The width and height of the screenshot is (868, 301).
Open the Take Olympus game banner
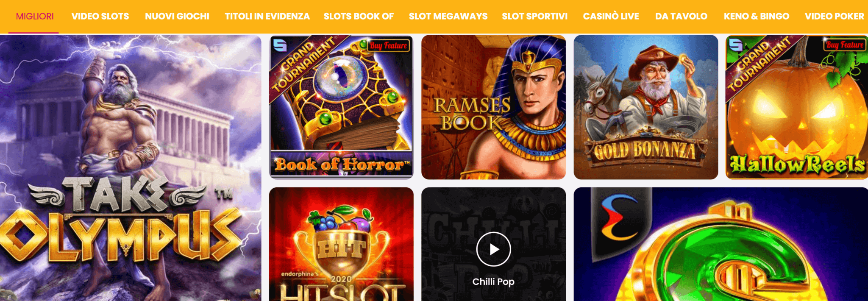click(x=131, y=168)
